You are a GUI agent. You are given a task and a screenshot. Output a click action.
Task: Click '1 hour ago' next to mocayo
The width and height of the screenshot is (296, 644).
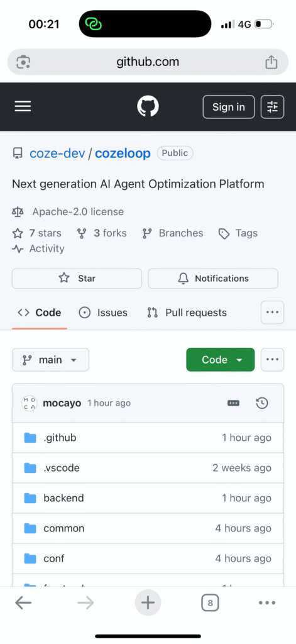click(109, 403)
